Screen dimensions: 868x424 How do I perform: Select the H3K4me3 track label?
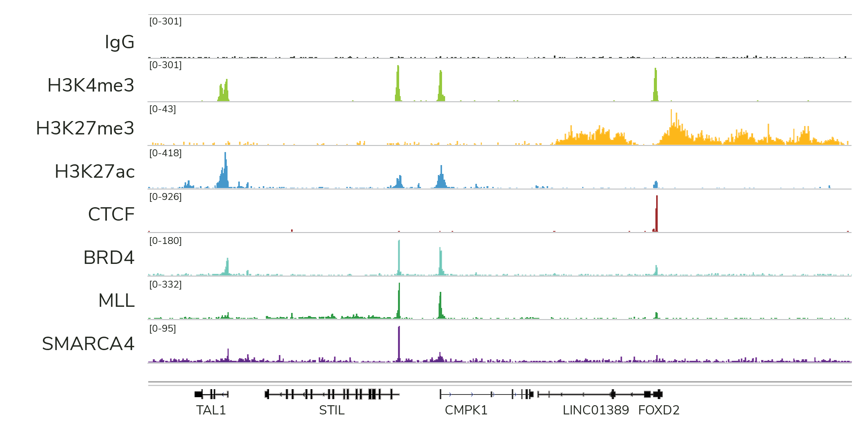click(91, 85)
